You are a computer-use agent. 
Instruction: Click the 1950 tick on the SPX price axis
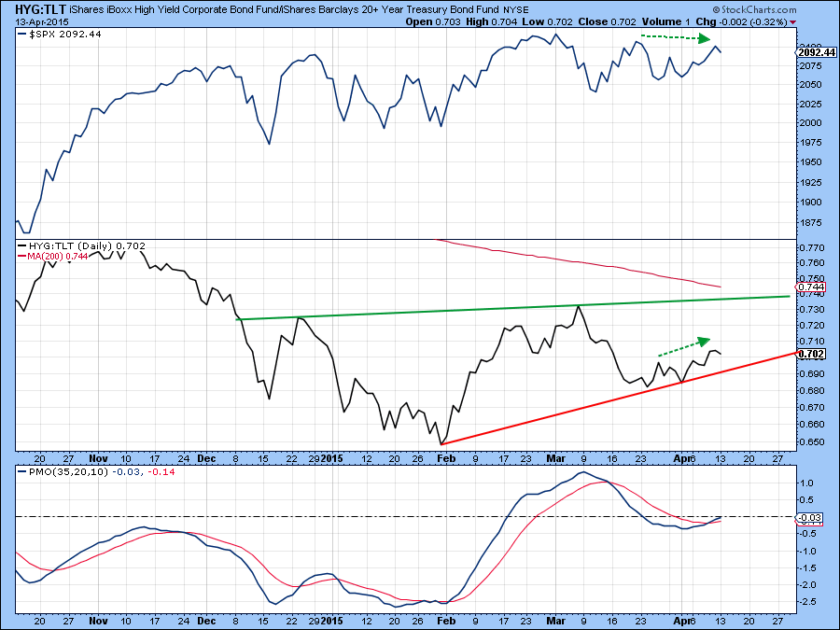coord(809,162)
